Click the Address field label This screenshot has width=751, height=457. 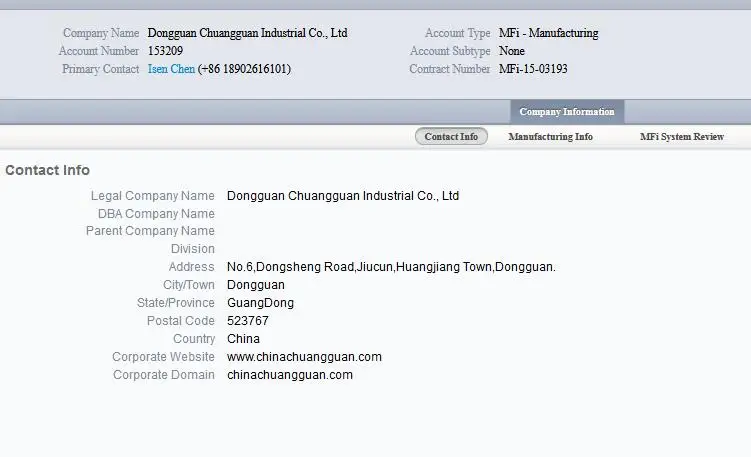192,267
